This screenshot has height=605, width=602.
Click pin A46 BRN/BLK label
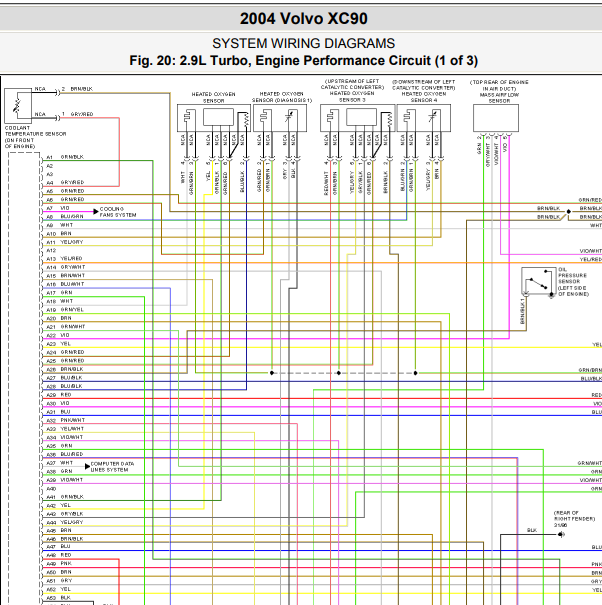[65, 539]
